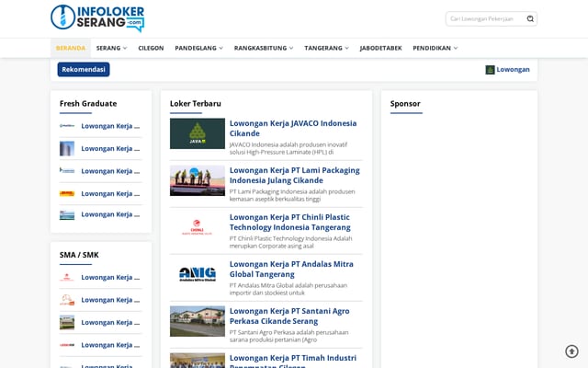This screenshot has width=588, height=368.
Task: Click the first SMA / SMK company logo
Action: (67, 278)
